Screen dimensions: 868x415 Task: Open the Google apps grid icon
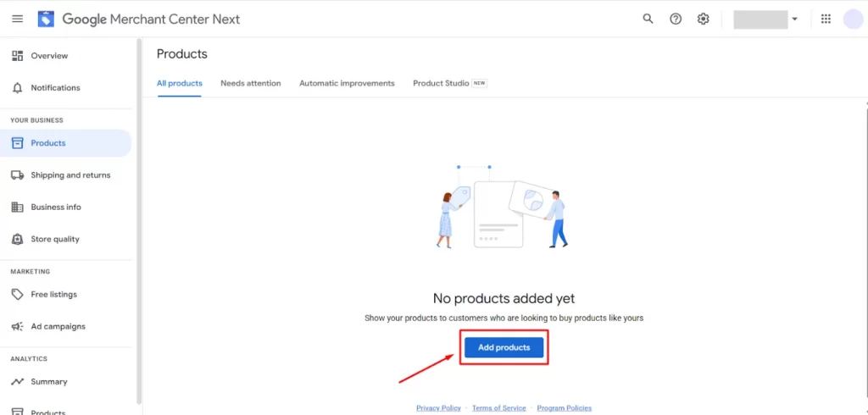click(826, 19)
